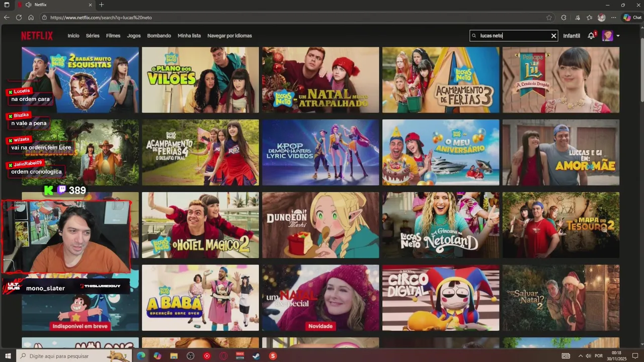This screenshot has height=362, width=644.
Task: Open O Plano dos Vilões title
Action: tap(200, 80)
